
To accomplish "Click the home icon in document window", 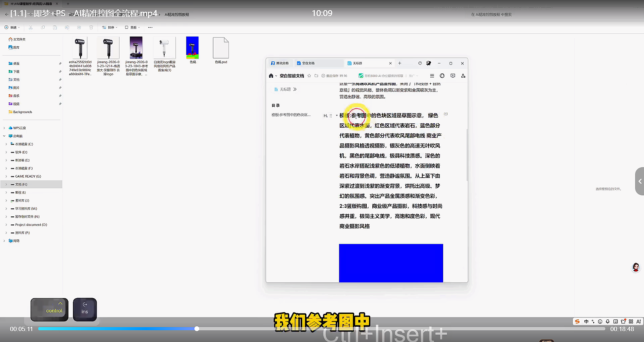I will pyautogui.click(x=271, y=76).
